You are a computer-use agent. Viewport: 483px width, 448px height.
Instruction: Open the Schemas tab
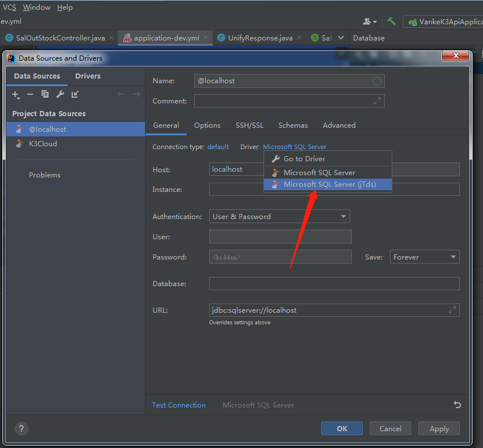tap(293, 125)
